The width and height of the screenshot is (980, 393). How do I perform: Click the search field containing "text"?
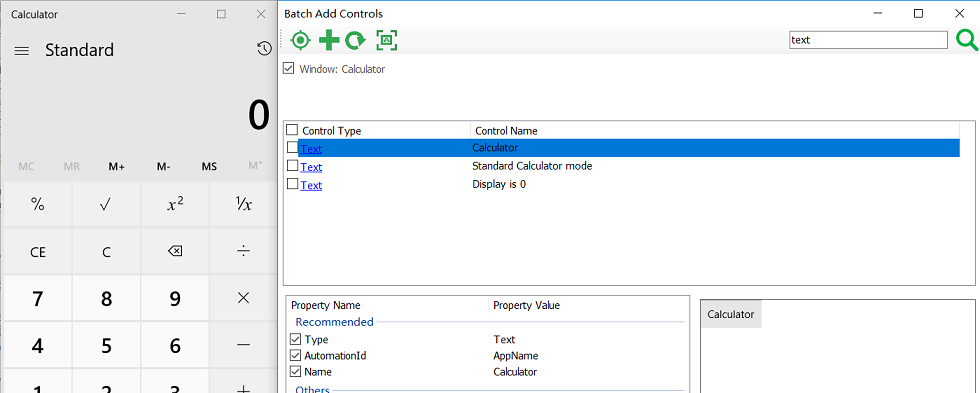click(x=868, y=40)
